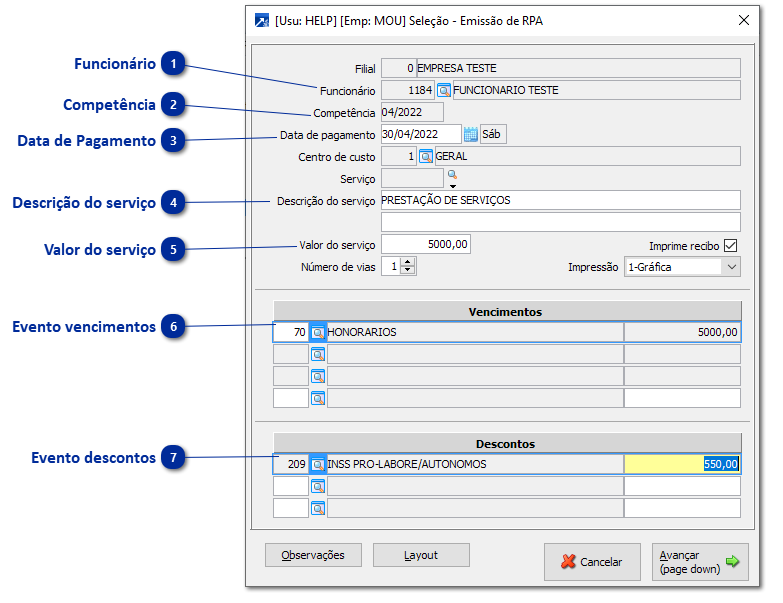
Task: Click the empty code field in second Descontos row
Action: (x=291, y=486)
